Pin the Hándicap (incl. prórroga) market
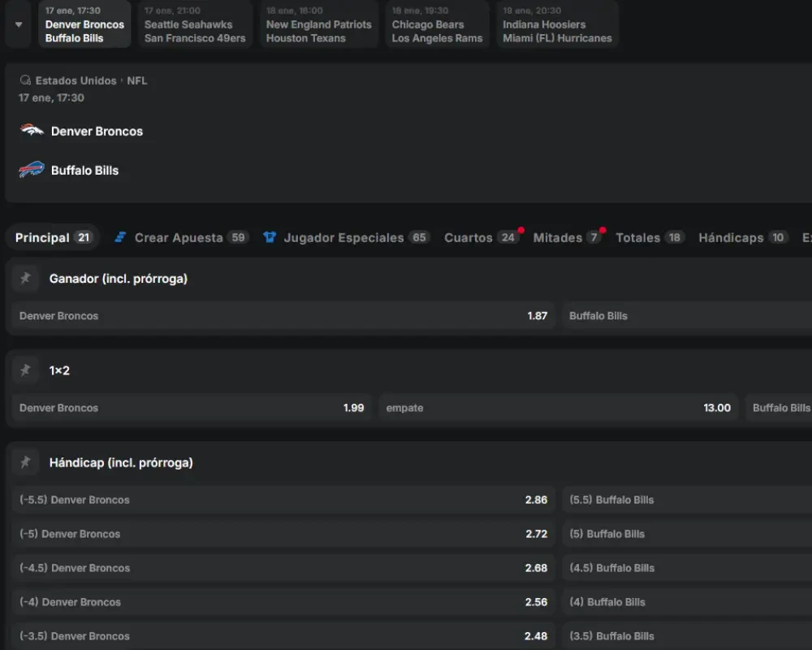The height and width of the screenshot is (650, 812). click(25, 461)
